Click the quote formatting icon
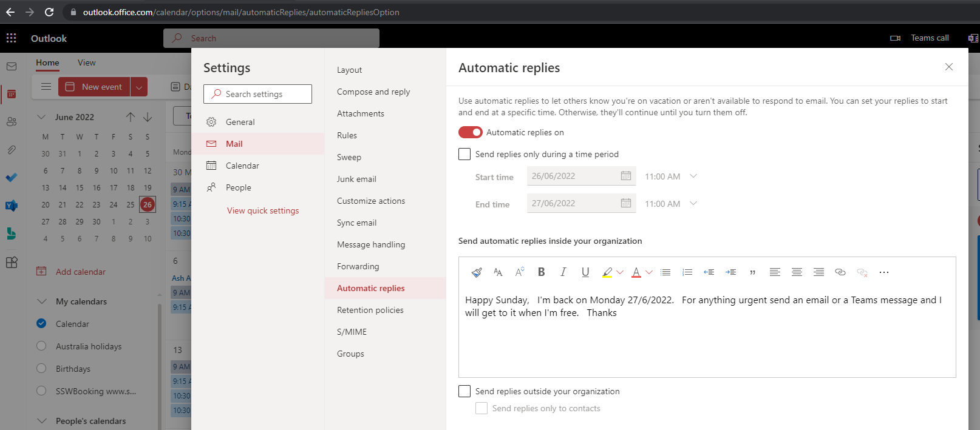This screenshot has width=980, height=430. click(x=752, y=272)
